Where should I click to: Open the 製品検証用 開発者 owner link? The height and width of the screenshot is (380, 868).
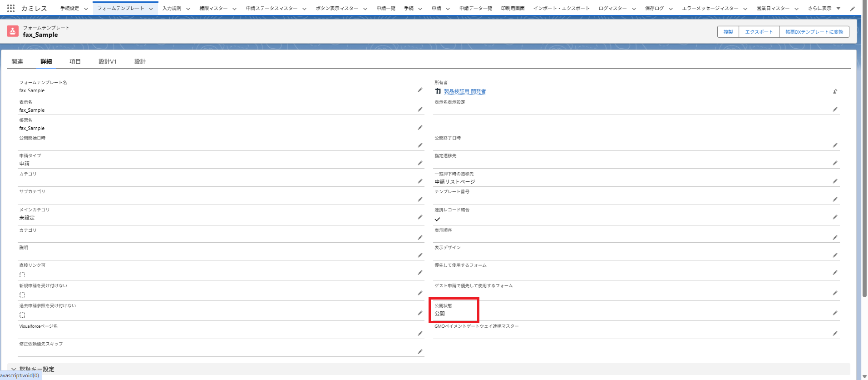click(464, 91)
